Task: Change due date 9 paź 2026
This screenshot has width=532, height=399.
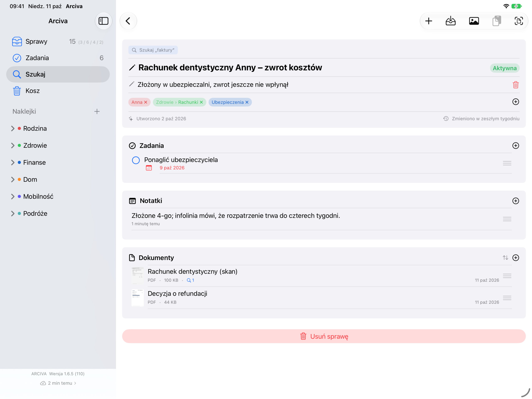Action: (x=172, y=168)
